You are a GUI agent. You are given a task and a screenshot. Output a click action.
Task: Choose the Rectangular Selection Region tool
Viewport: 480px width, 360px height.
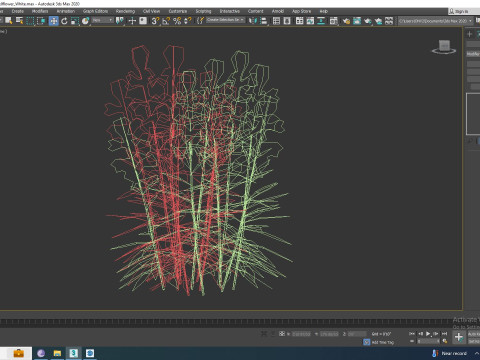coord(30,21)
